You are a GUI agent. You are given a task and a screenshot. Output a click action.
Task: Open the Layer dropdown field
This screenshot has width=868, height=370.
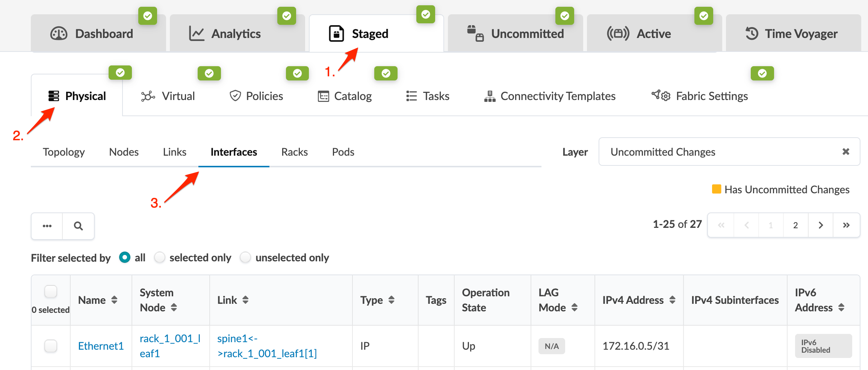(x=721, y=152)
